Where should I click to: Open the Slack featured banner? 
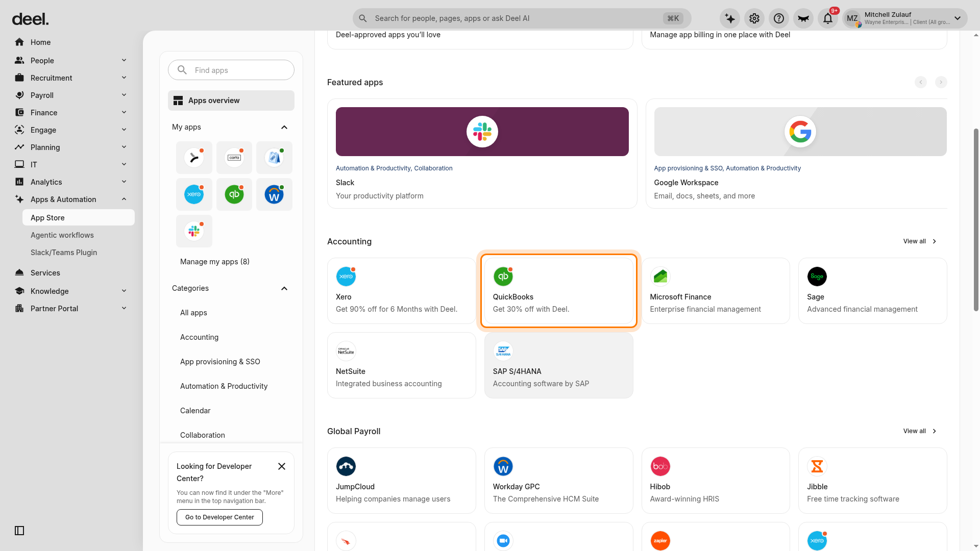coord(482,132)
